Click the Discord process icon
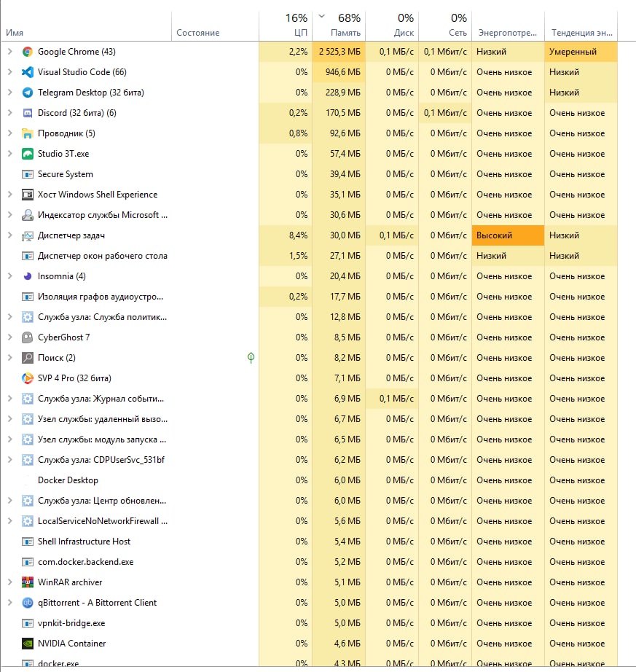 click(x=28, y=113)
